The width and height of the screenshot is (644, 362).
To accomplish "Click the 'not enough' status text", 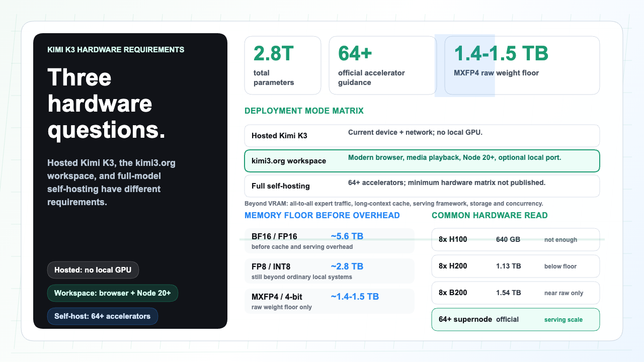I will pos(560,240).
